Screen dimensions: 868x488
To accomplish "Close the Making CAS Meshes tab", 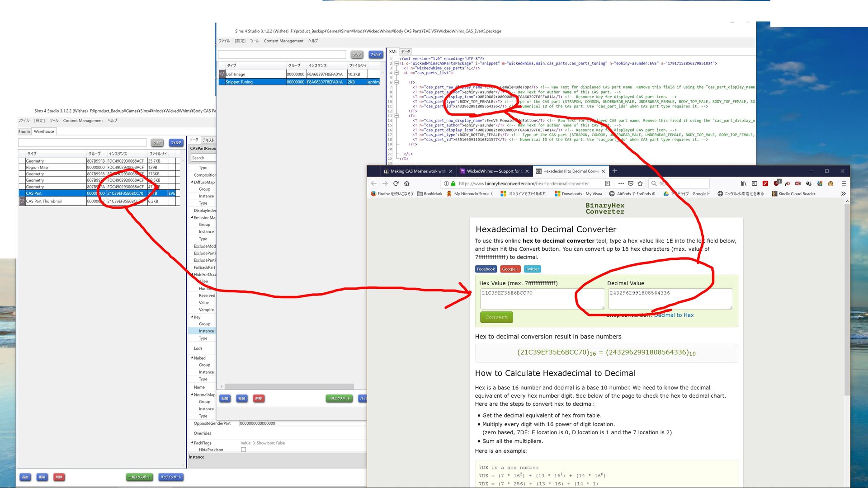I will point(451,171).
